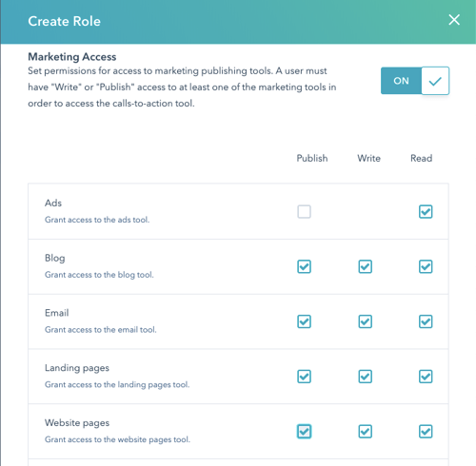Screen dimensions: 476x466
Task: Uncheck Publish permission for Landing pages
Action: click(304, 377)
